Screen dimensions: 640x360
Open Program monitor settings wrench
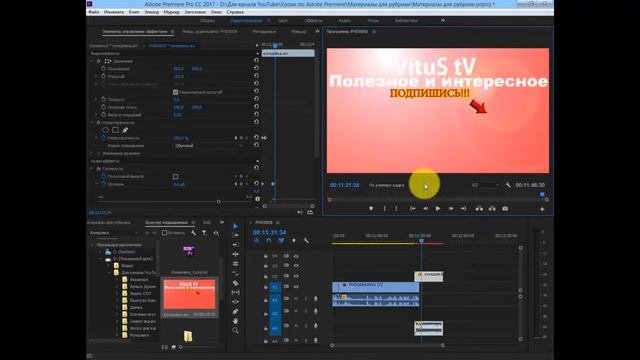pyautogui.click(x=508, y=185)
